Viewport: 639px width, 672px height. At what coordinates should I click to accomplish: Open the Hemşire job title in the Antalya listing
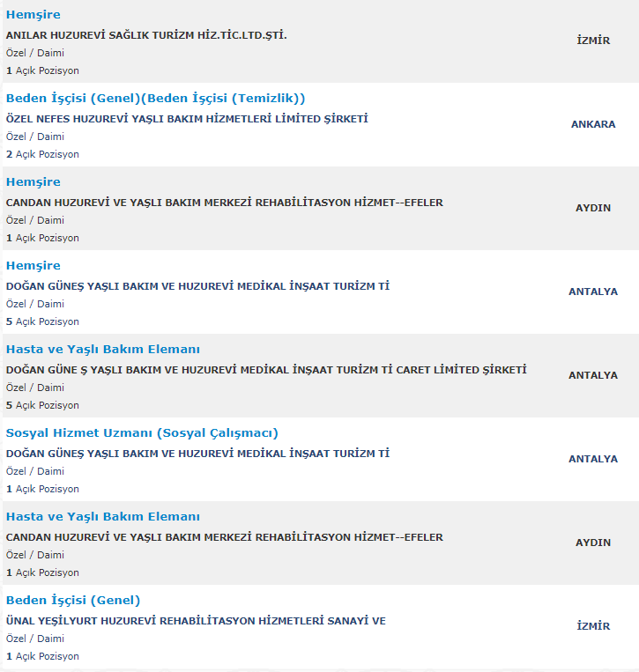point(33,265)
